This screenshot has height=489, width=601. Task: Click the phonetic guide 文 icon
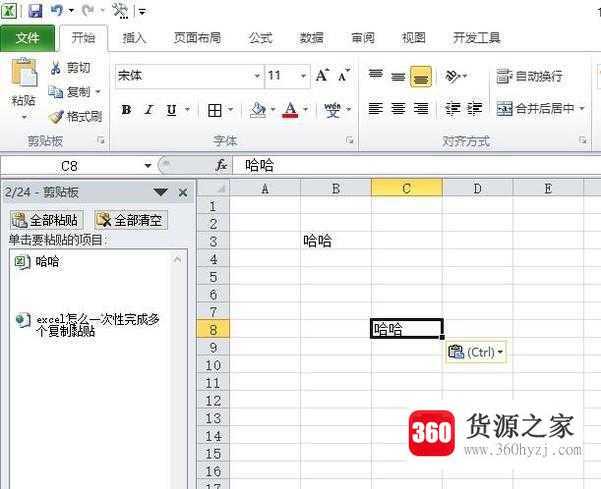(332, 110)
